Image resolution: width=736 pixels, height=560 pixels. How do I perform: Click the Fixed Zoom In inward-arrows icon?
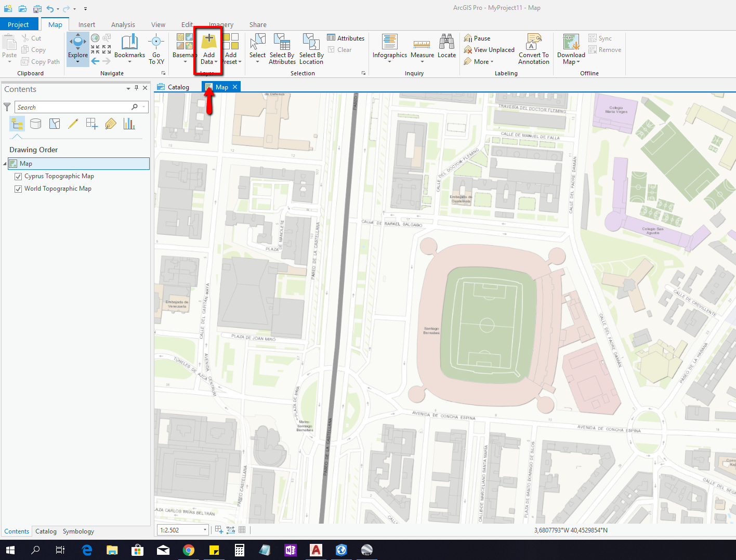click(95, 49)
